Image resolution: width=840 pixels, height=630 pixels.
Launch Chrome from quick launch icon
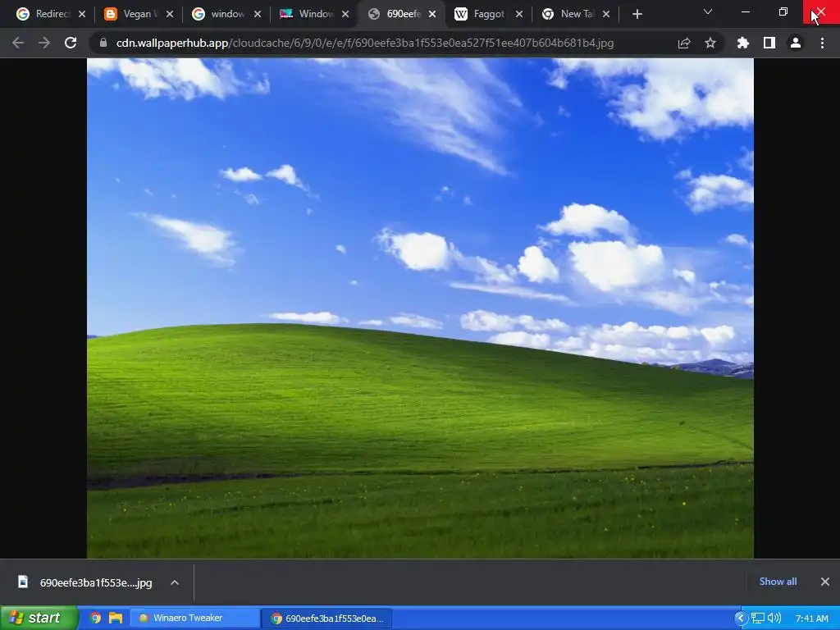(x=96, y=618)
